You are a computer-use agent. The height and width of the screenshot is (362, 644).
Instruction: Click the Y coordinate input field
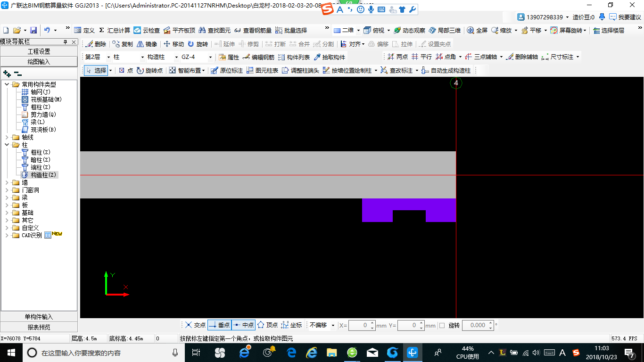pos(411,325)
